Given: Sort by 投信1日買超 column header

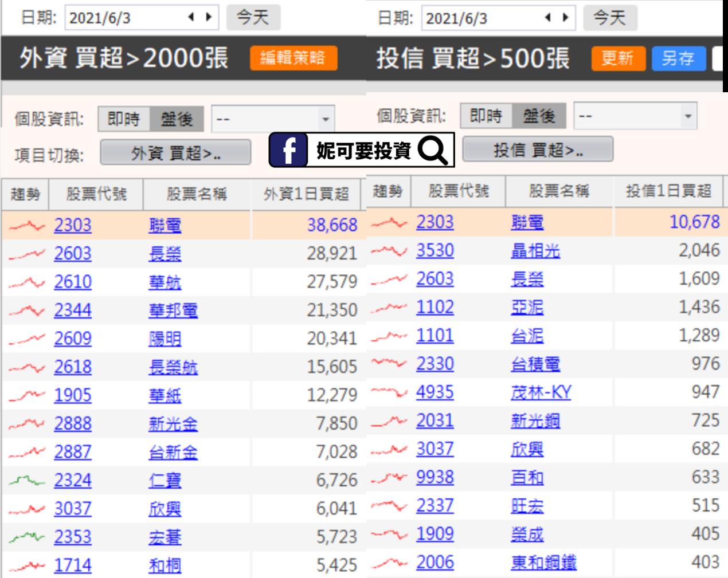Looking at the screenshot, I should (668, 191).
